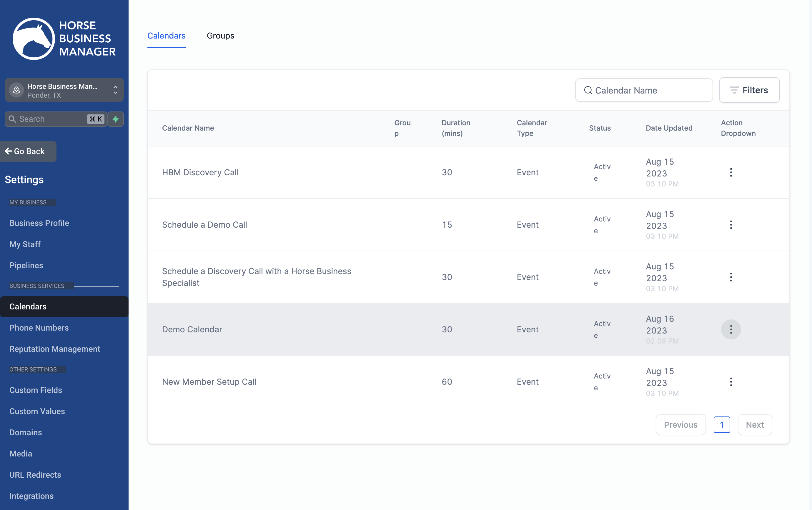812x510 pixels.
Task: Select page 1 in pagination
Action: click(x=722, y=425)
